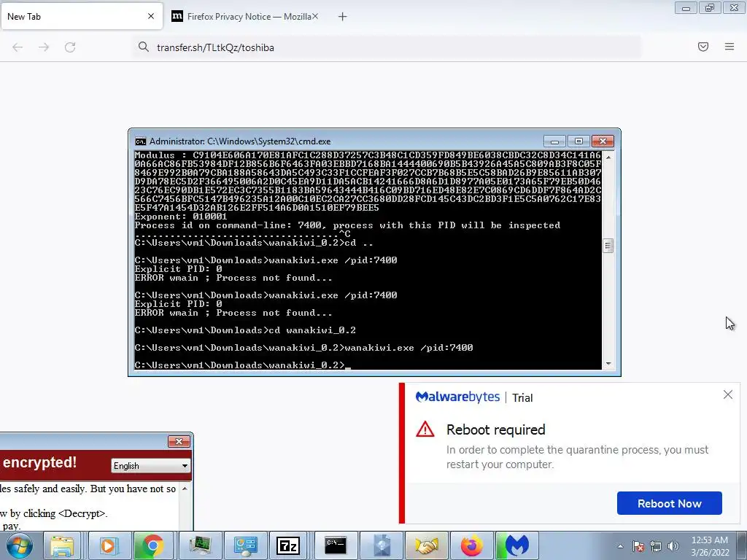Click the search magnifier in the address bar
Viewport: 747px width, 560px height.
click(144, 47)
